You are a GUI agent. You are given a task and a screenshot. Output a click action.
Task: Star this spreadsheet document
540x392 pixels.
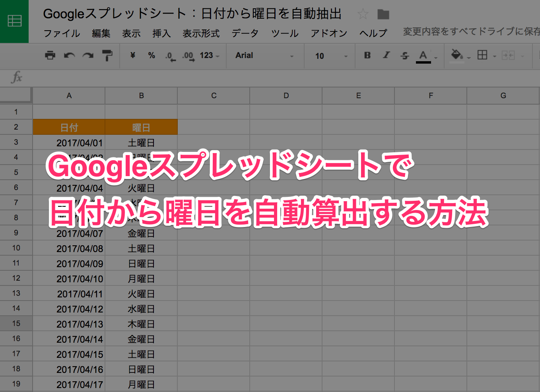[x=363, y=14]
